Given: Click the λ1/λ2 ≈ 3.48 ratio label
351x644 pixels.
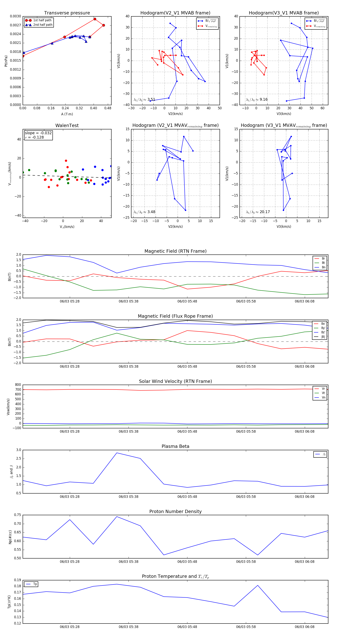Looking at the screenshot, I should click(x=144, y=212).
